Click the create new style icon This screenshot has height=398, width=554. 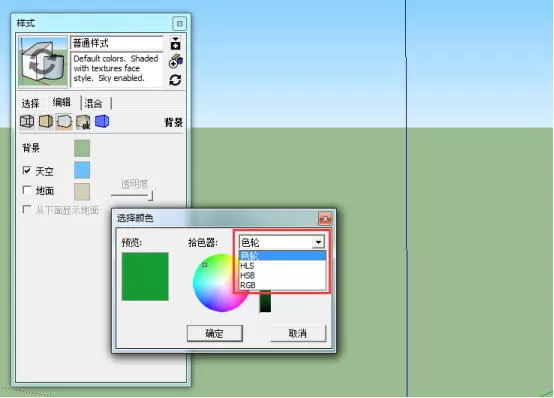tap(175, 61)
